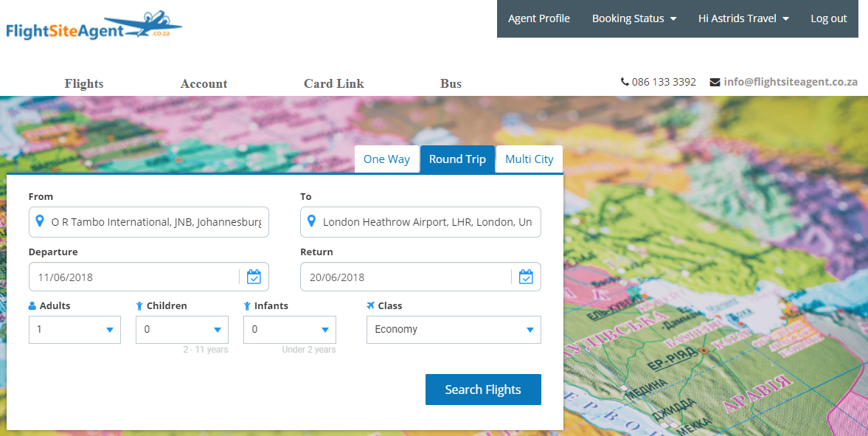
Task: Click the From airport input field
Action: coord(149,222)
